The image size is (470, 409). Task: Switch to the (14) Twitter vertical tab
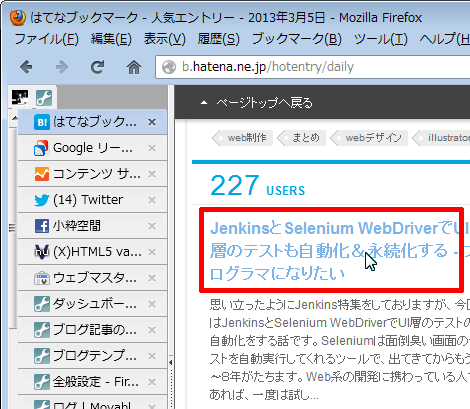[x=92, y=200]
